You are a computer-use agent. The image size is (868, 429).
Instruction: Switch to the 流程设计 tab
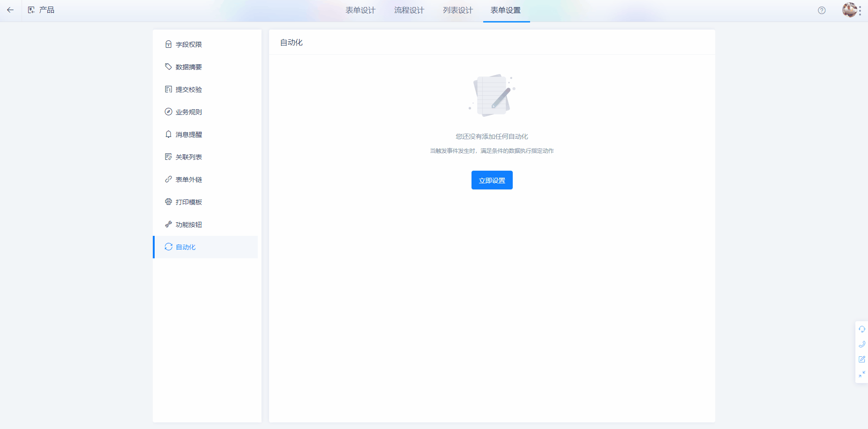[409, 10]
